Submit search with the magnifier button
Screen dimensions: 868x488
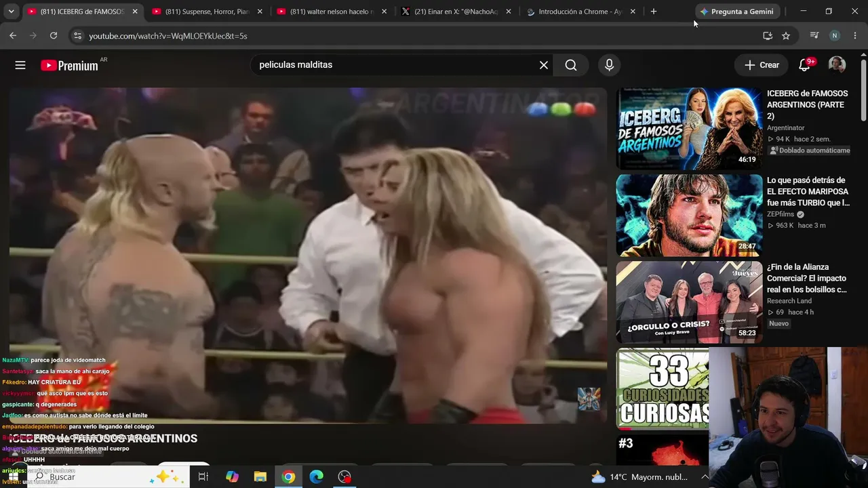pos(571,65)
